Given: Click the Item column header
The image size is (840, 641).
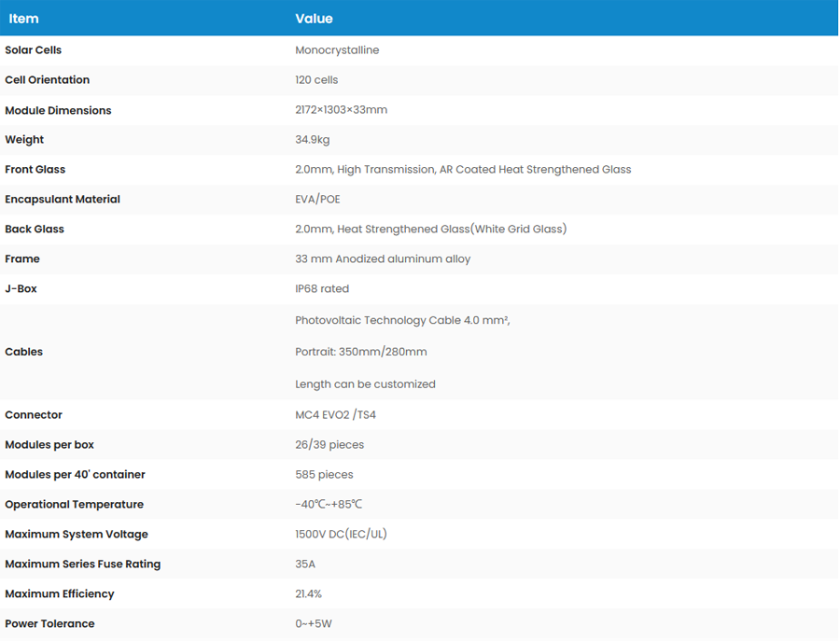Looking at the screenshot, I should (x=23, y=19).
